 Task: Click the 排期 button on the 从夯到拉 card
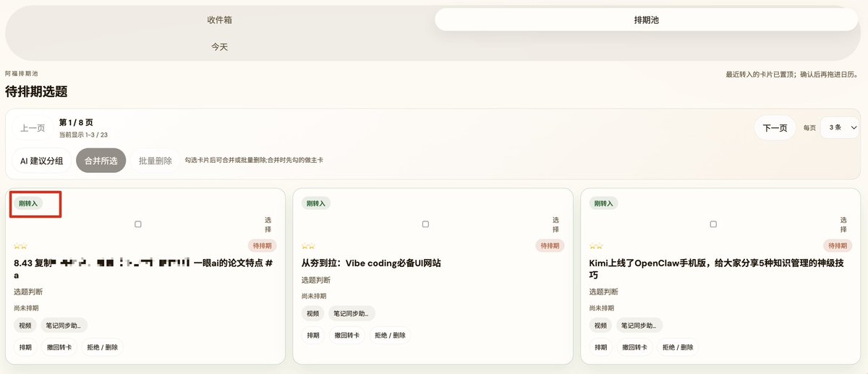pyautogui.click(x=313, y=336)
